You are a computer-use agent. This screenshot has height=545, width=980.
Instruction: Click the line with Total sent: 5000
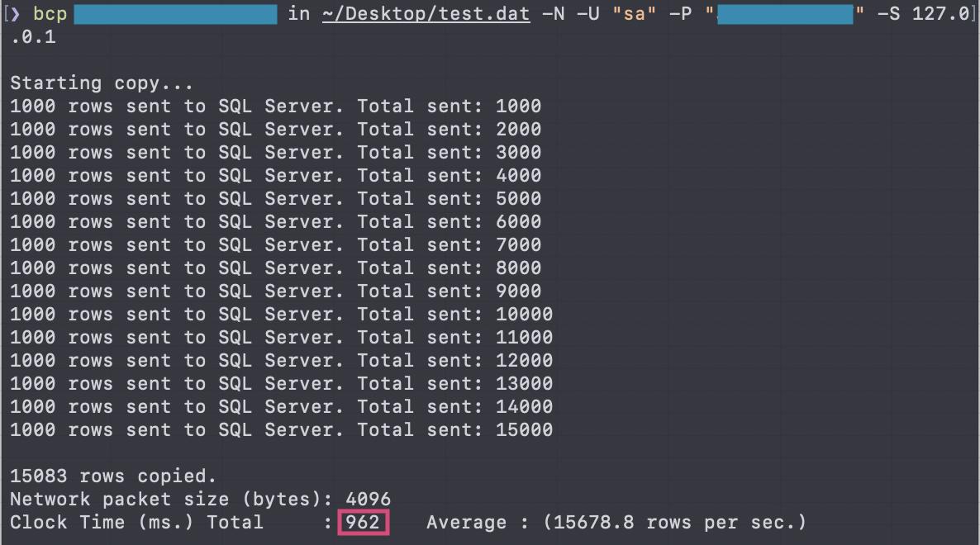(276, 198)
